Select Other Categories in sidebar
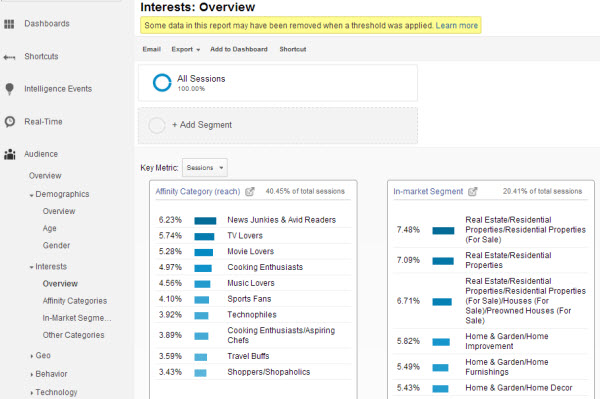This screenshot has height=399, width=600. pos(73,335)
